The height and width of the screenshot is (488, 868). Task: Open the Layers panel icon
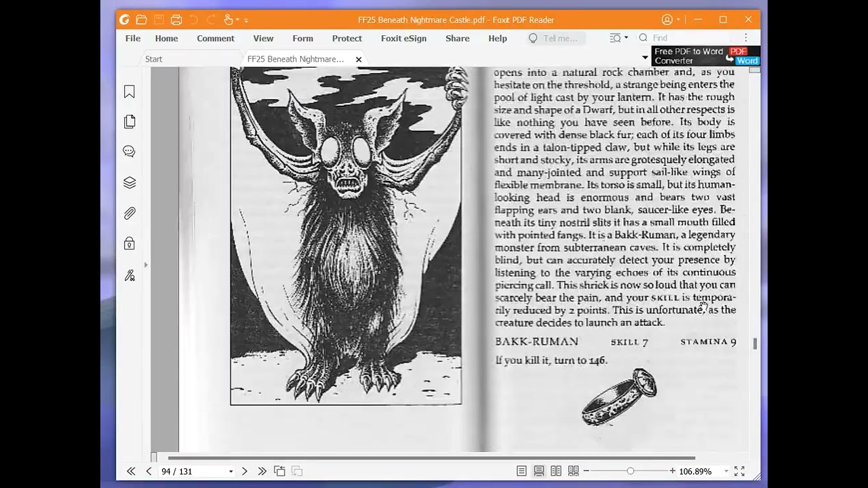(130, 182)
